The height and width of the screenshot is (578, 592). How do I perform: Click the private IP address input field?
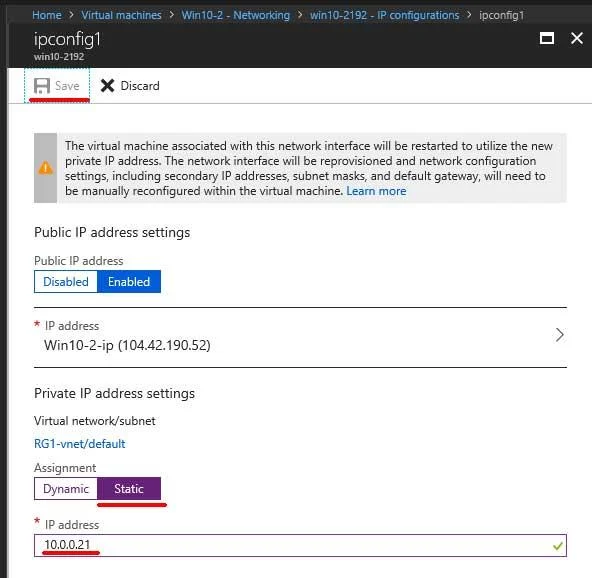click(x=300, y=546)
